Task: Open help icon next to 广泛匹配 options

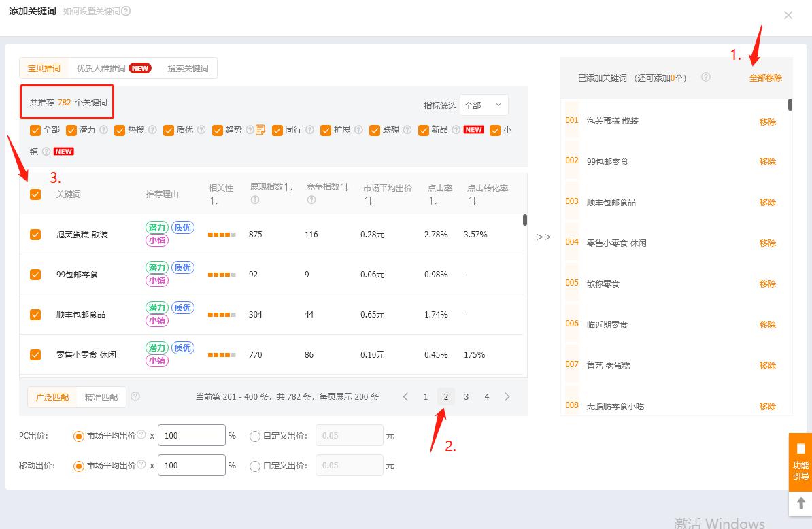Action: click(134, 396)
